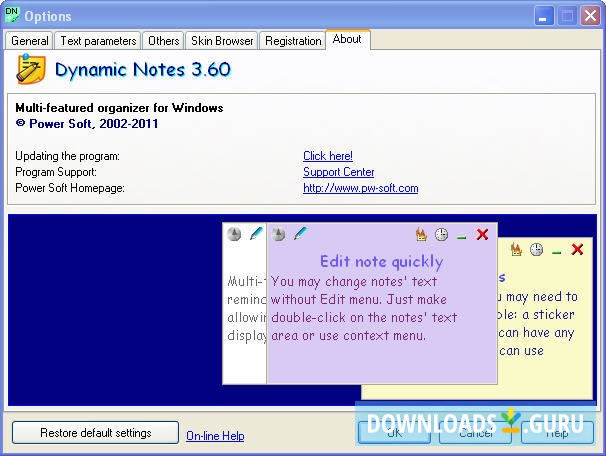Click the pencil icon on white note

pyautogui.click(x=256, y=233)
